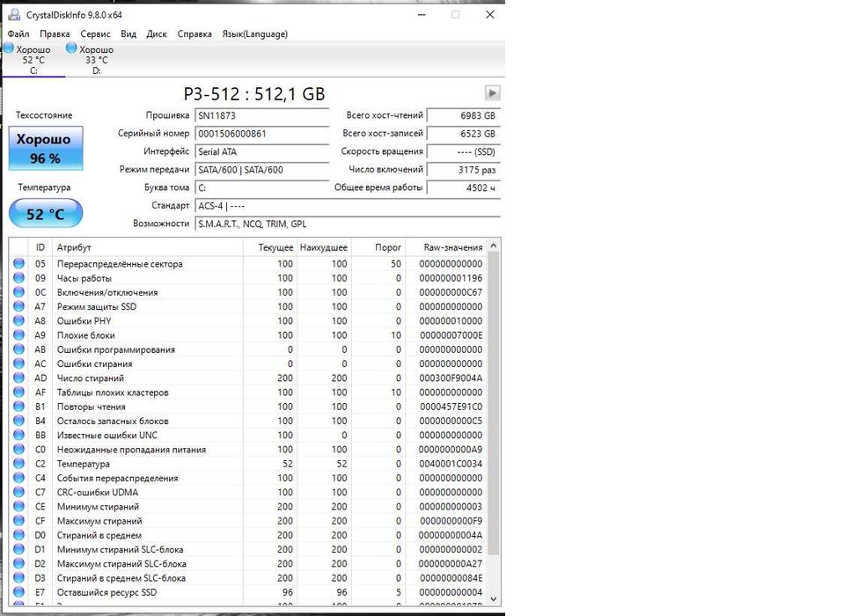Viewport: 866px width, 616px height.
Task: Click status icon for Максимум стираний row
Action: pyautogui.click(x=18, y=521)
